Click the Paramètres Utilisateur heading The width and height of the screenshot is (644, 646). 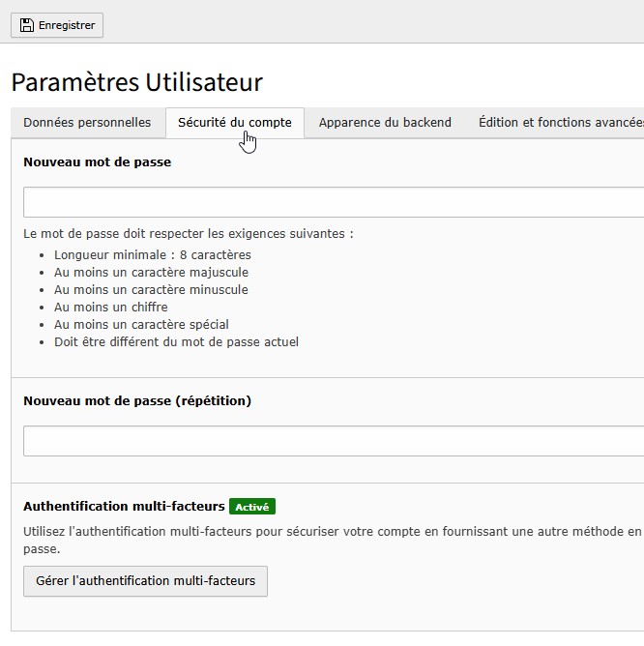coord(136,82)
